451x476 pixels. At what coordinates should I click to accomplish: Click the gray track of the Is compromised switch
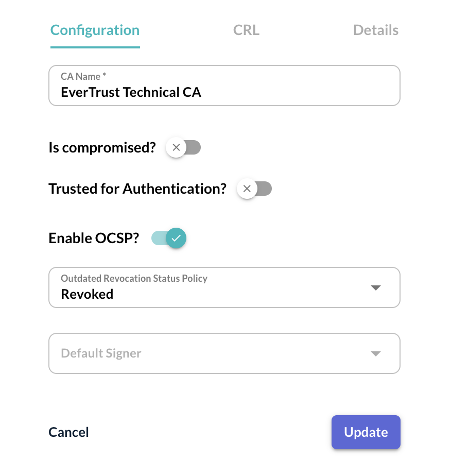click(x=194, y=148)
